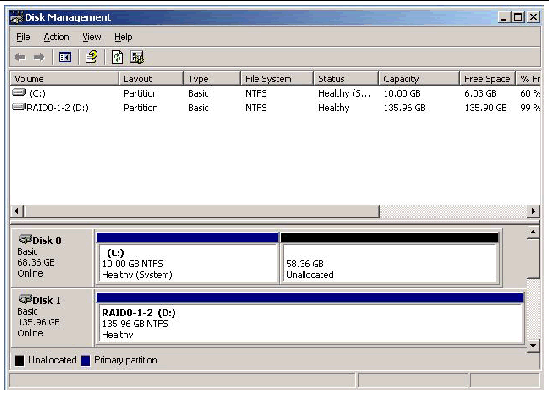Image resolution: width=549 pixels, height=396 pixels.
Task: Select the RAID0-1-2 (D:) partition block
Action: 310,318
